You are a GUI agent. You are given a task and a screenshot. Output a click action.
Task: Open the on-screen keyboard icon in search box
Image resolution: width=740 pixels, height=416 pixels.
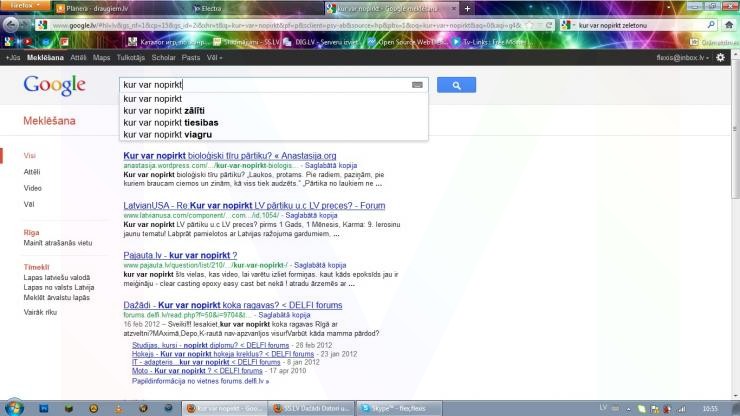[x=417, y=86]
